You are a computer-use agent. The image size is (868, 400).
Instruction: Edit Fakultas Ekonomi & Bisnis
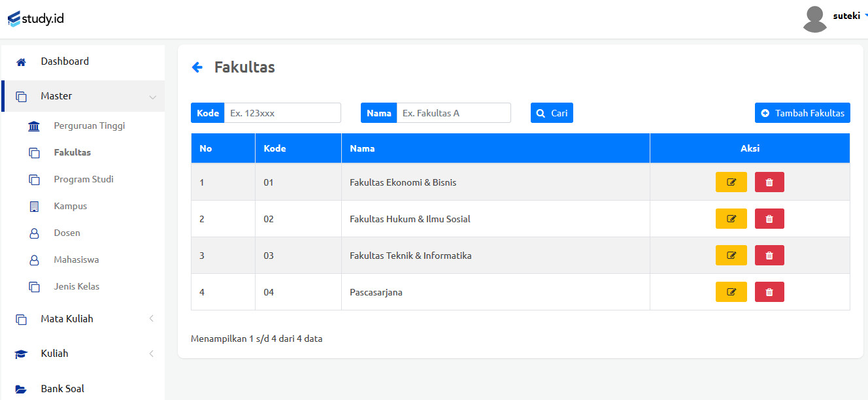(731, 182)
